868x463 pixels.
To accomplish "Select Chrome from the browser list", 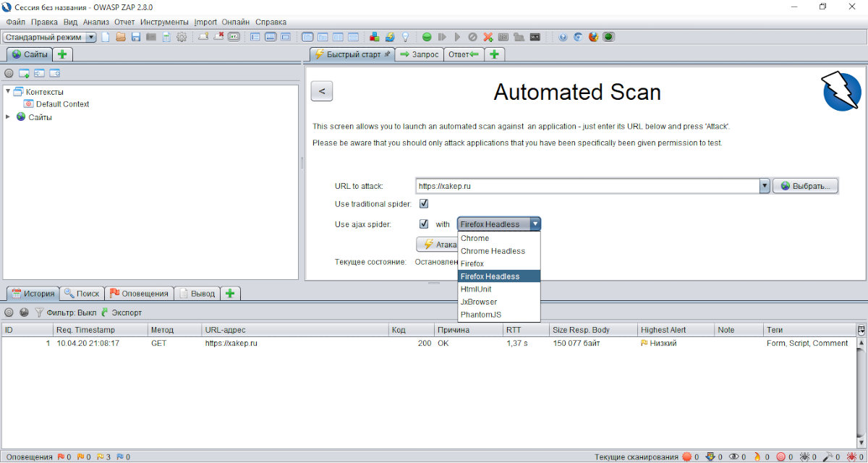I will (499, 238).
